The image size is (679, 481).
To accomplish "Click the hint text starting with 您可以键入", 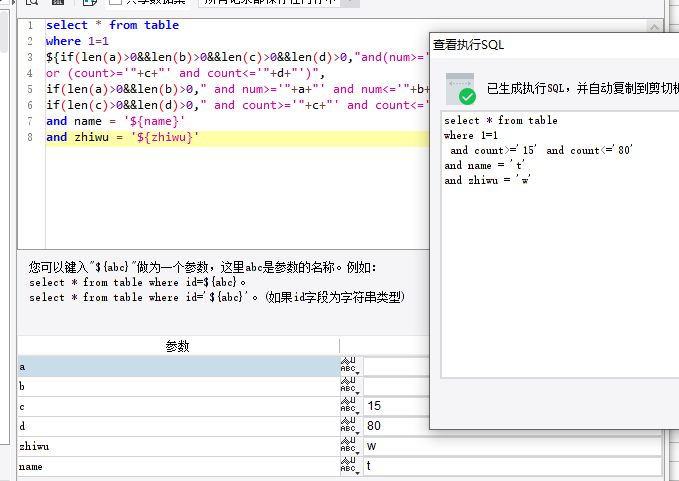I will point(202,267).
